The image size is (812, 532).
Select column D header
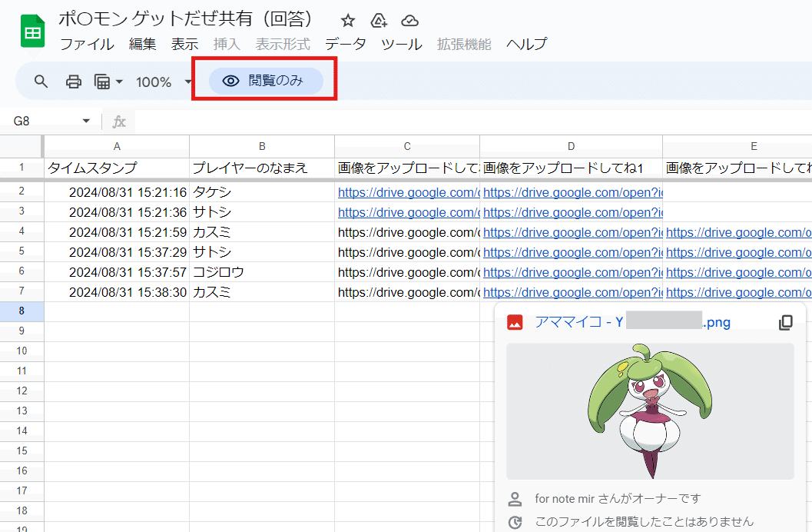tap(572, 147)
